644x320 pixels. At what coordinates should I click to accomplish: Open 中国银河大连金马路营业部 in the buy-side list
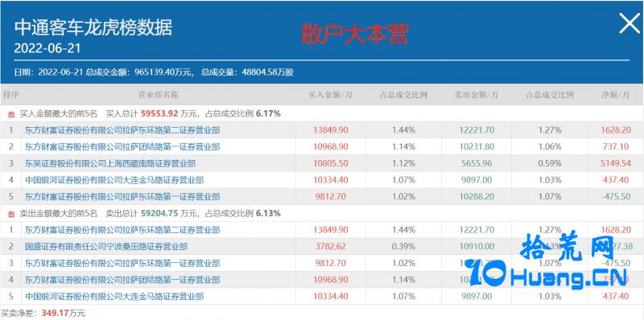114,180
